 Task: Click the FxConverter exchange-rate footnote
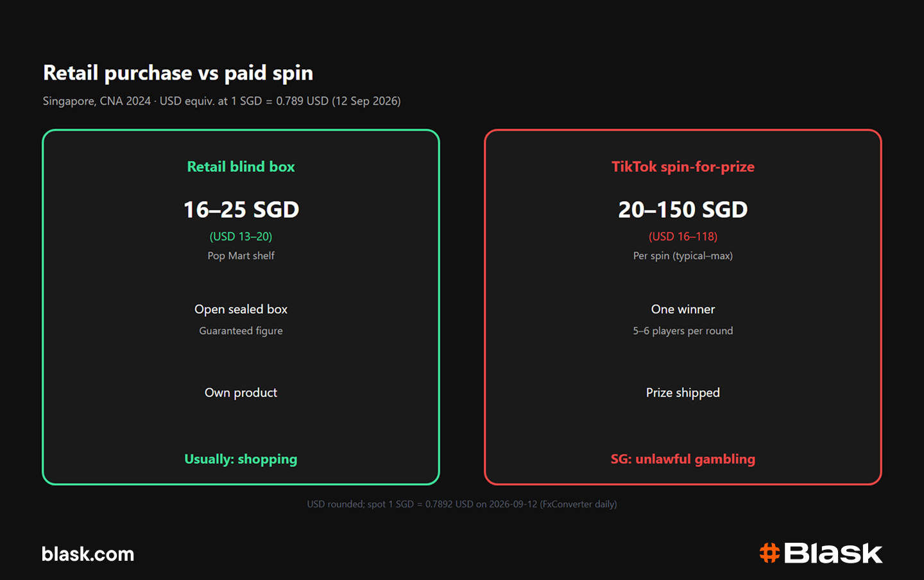462,504
